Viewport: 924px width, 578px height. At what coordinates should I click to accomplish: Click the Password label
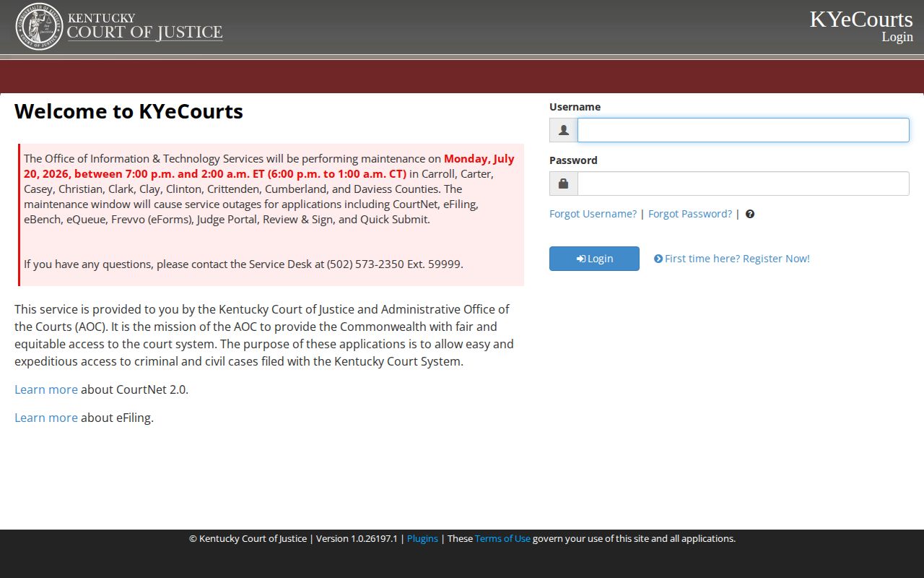click(573, 160)
